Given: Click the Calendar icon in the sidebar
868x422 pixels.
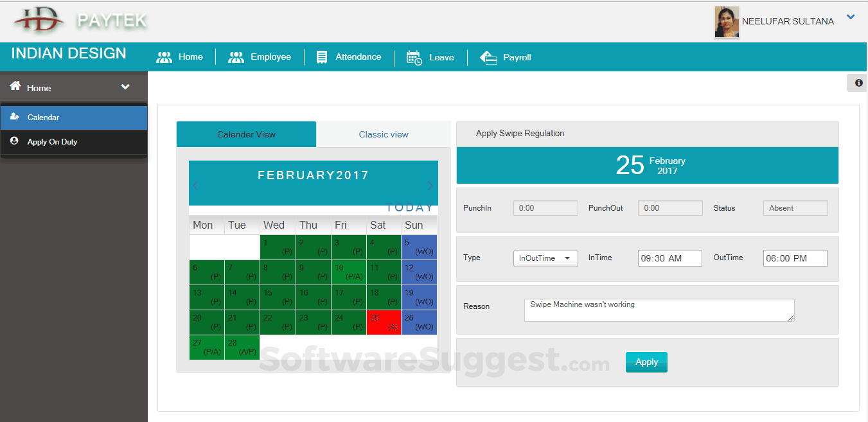Looking at the screenshot, I should (14, 117).
